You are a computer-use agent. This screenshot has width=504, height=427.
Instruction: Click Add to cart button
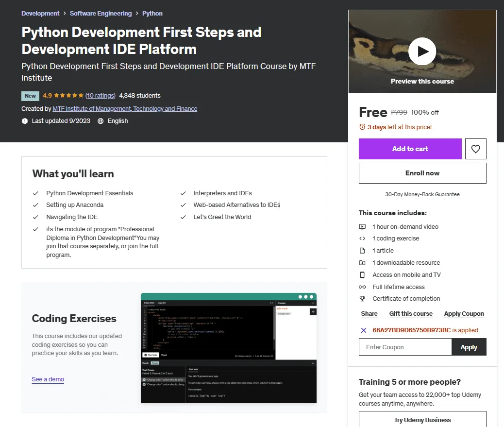[410, 149]
